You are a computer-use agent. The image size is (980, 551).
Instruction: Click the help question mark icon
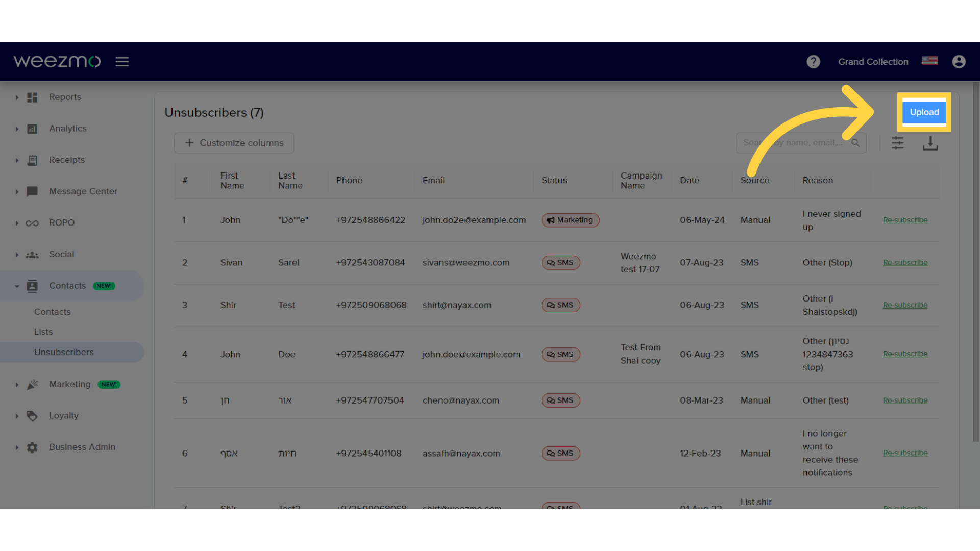coord(814,61)
